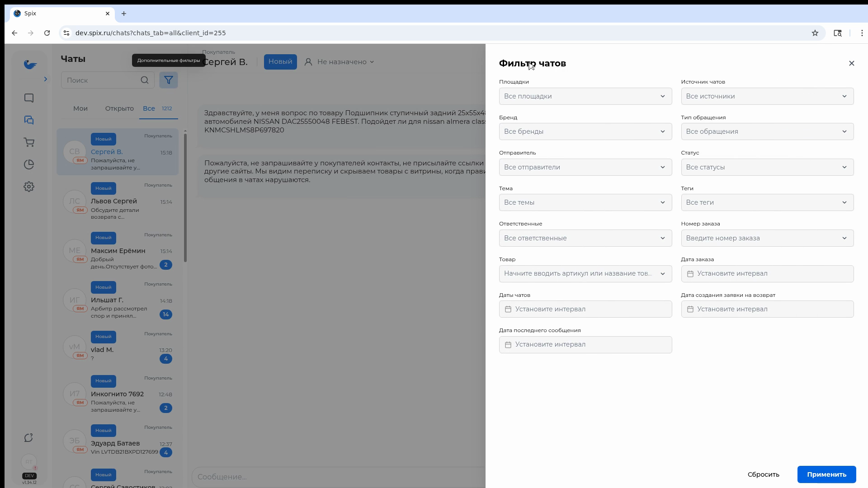Switch to the Мои chats tab
This screenshot has height=488, width=868.
coord(80,108)
